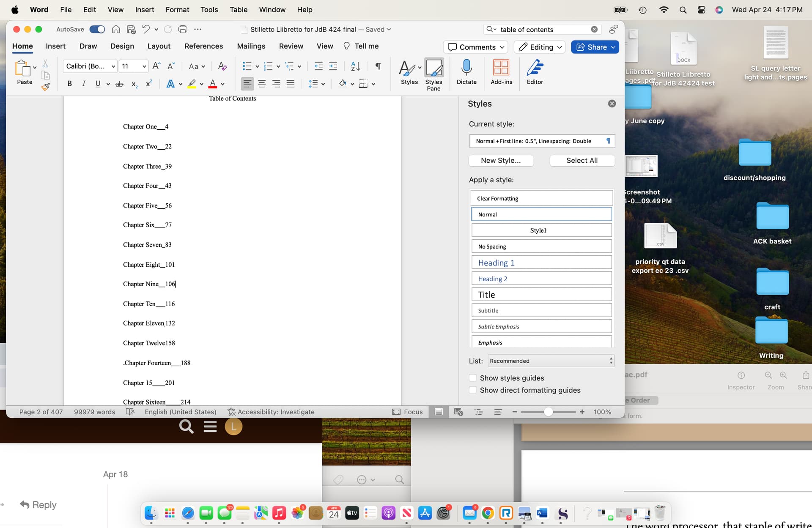Screen dimensions: 812x528
Task: Align text to the right
Action: pyautogui.click(x=276, y=84)
